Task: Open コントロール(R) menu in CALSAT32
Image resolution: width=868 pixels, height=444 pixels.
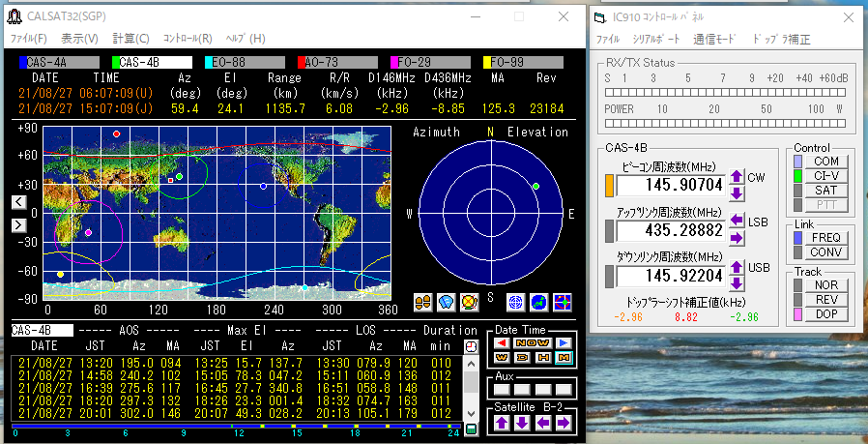Action: 188,39
